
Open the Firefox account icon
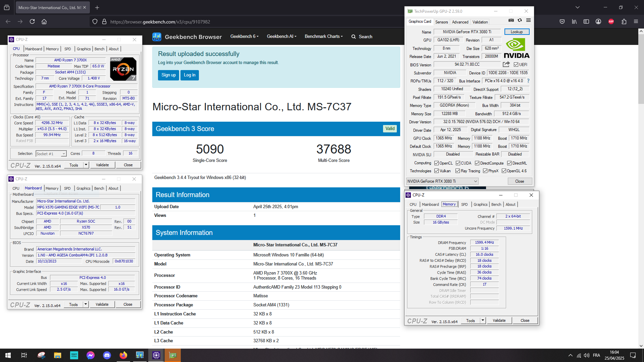[598, 22]
